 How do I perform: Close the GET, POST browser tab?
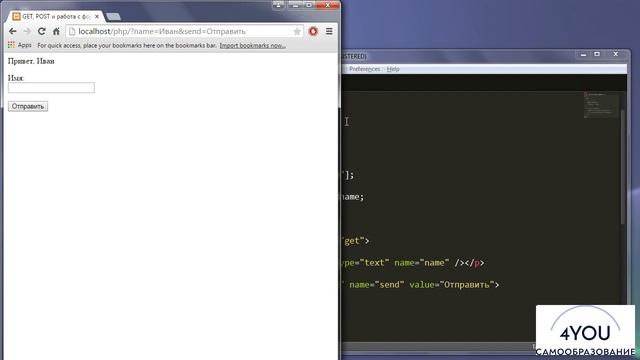click(x=97, y=16)
